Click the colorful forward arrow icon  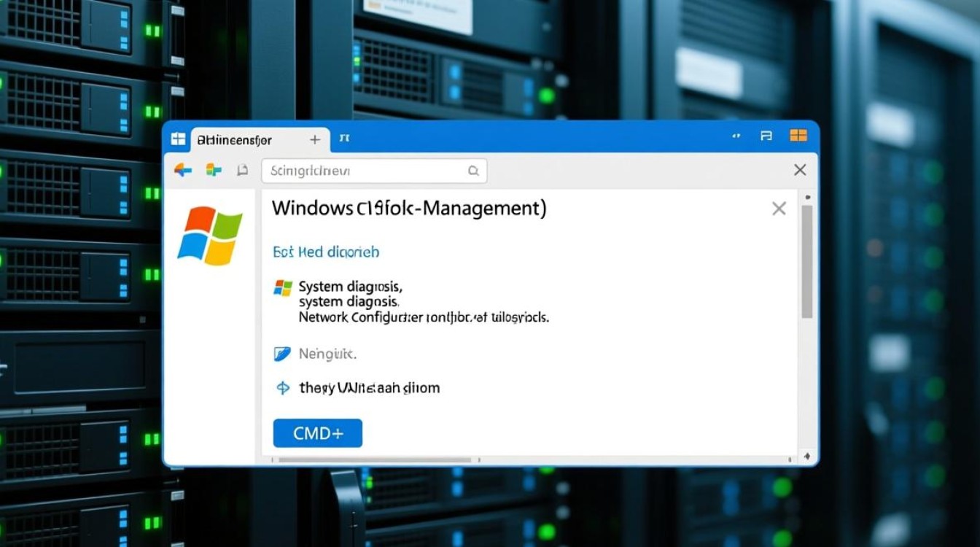click(214, 171)
